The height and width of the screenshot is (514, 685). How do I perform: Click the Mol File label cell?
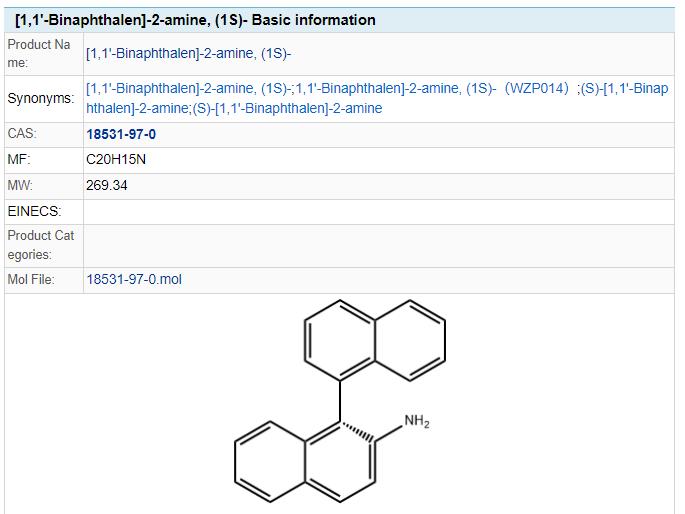pos(31,280)
